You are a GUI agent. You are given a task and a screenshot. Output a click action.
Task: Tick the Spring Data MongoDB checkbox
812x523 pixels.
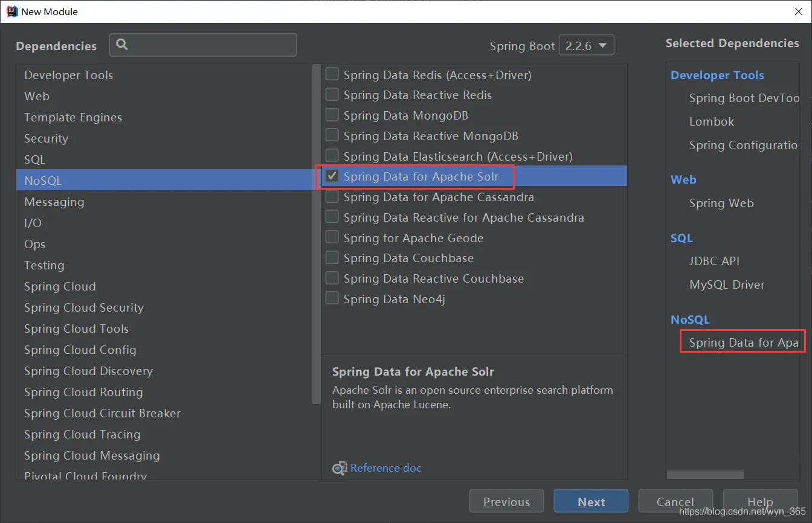pyautogui.click(x=332, y=115)
